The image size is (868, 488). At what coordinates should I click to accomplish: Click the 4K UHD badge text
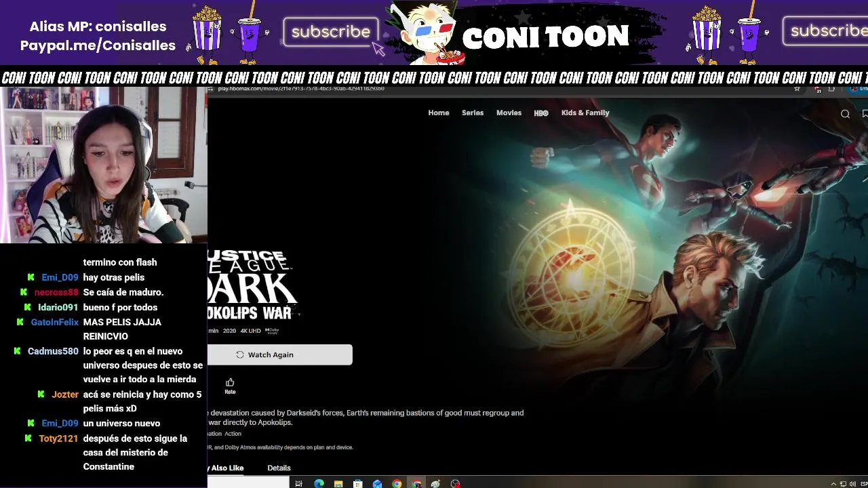(x=250, y=331)
